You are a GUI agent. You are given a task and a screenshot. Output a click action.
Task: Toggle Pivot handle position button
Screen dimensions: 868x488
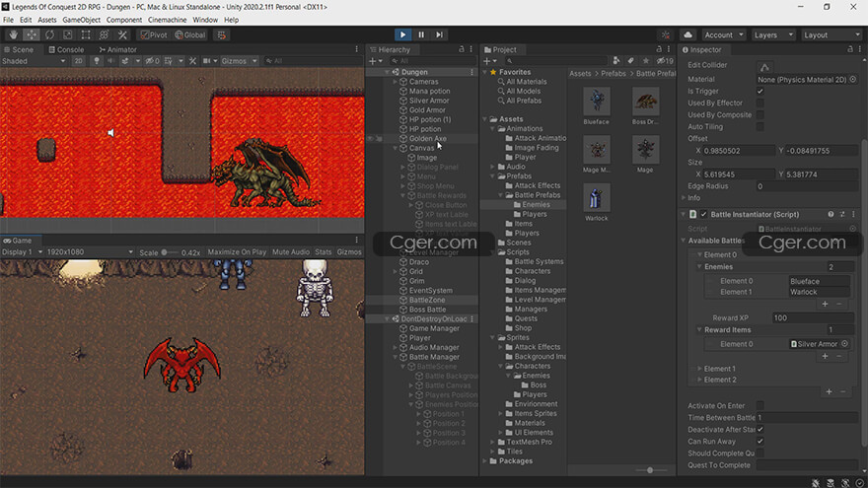154,35
